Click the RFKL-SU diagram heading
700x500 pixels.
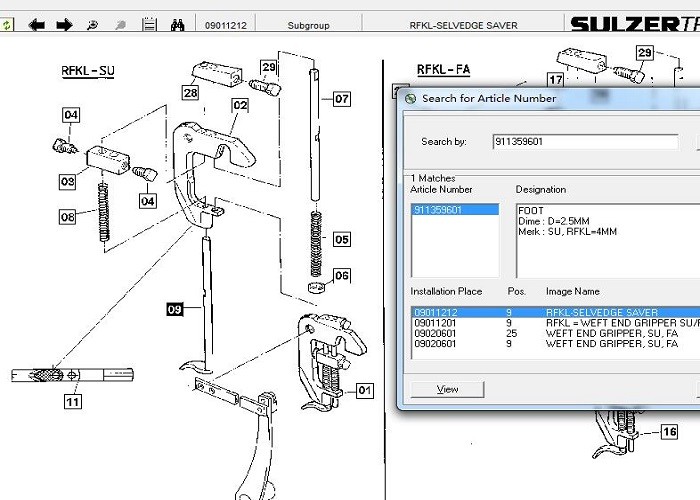(x=88, y=71)
